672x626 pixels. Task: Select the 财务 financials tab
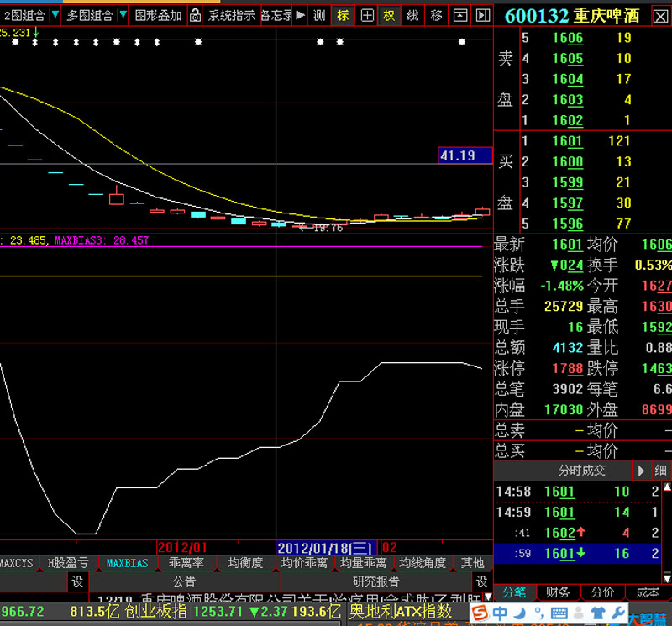point(559,592)
